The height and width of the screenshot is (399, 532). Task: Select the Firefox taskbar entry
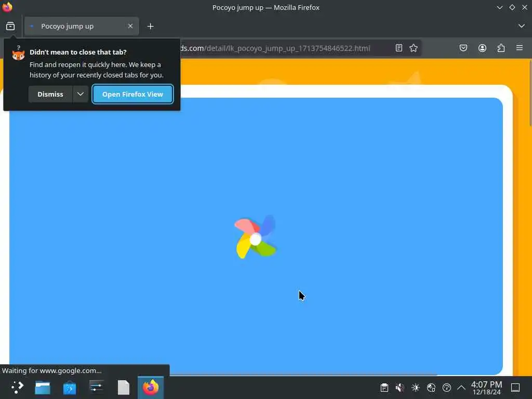151,388
